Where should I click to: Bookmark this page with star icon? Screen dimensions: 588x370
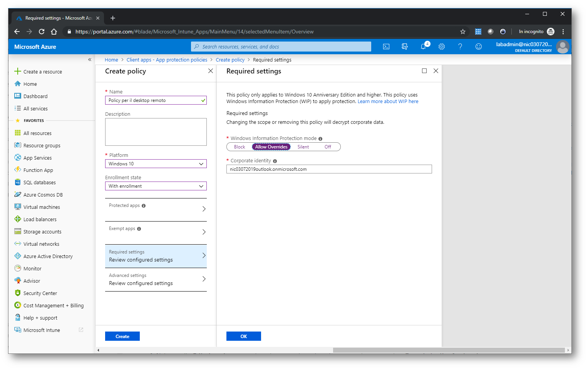(x=463, y=32)
